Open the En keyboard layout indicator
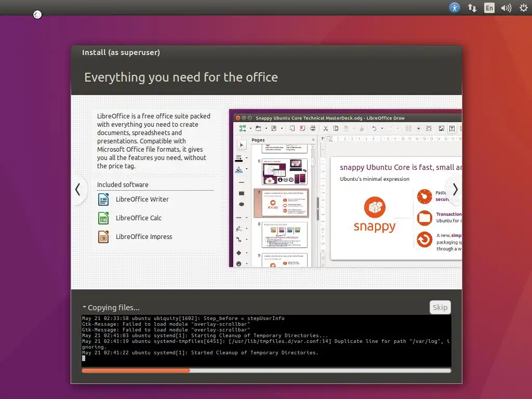Screen dimensions: 532x399 coord(489,8)
